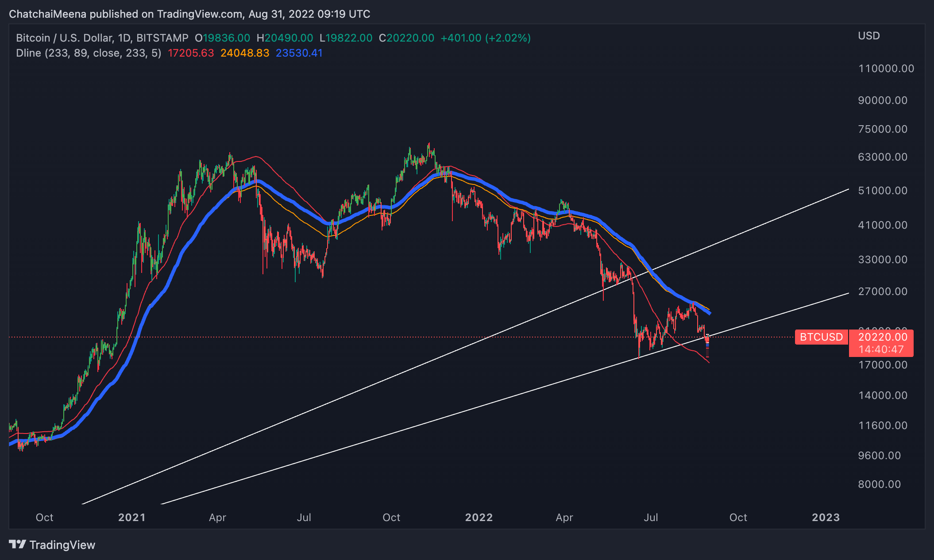Click the blue Dline value 23530.41

[x=299, y=53]
